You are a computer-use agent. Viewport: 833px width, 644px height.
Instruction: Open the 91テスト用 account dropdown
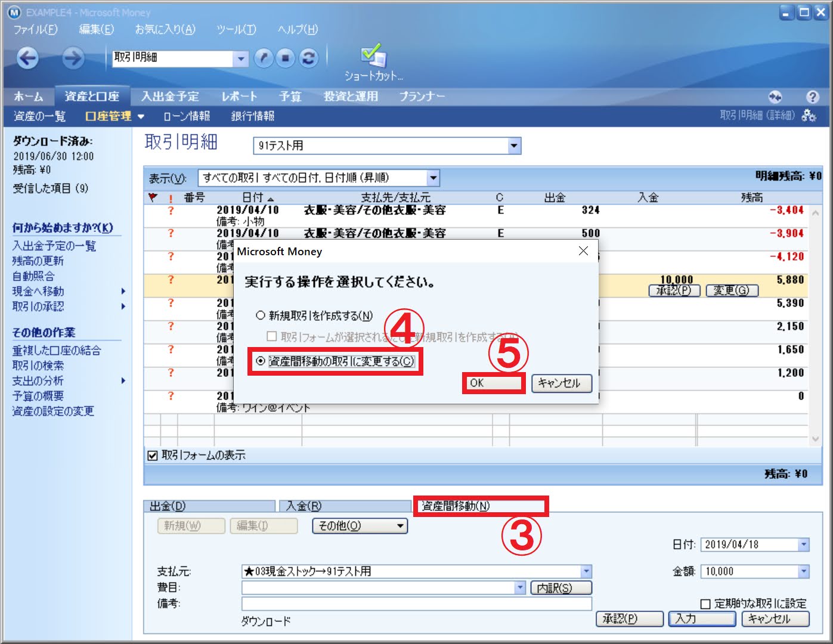(x=515, y=145)
